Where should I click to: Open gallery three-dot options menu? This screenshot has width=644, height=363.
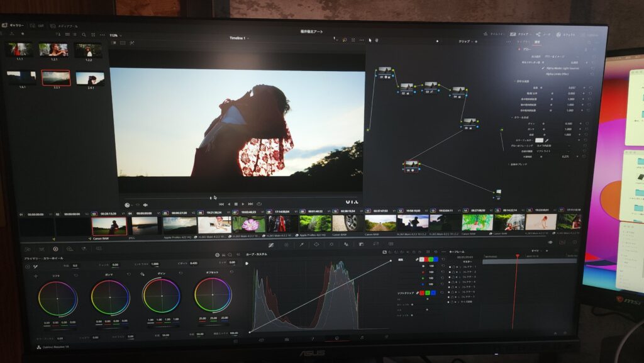click(x=103, y=35)
